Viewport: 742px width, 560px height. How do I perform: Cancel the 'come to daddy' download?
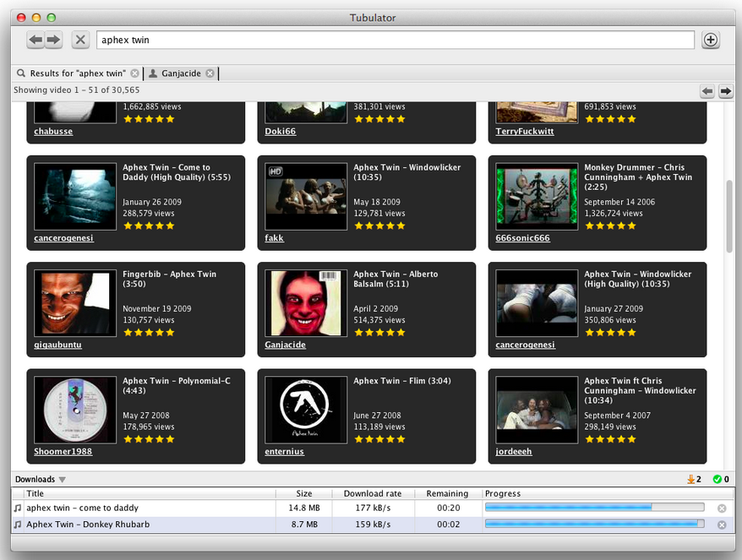[722, 508]
